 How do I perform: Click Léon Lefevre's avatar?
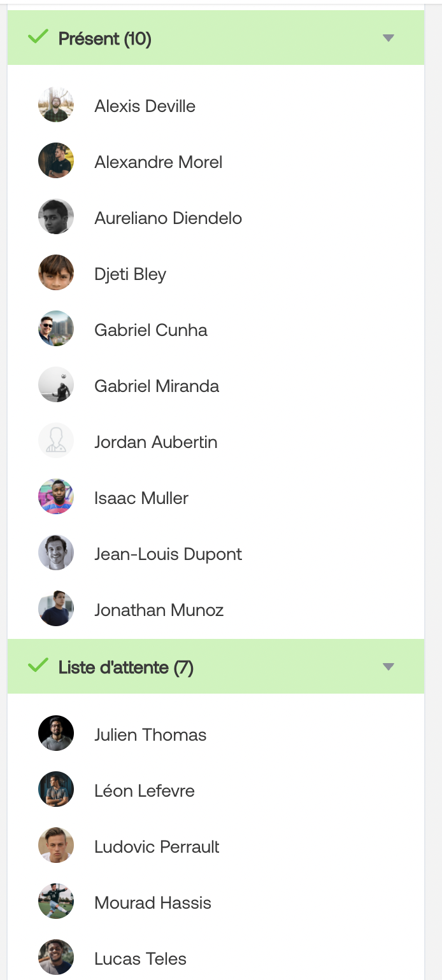[56, 789]
